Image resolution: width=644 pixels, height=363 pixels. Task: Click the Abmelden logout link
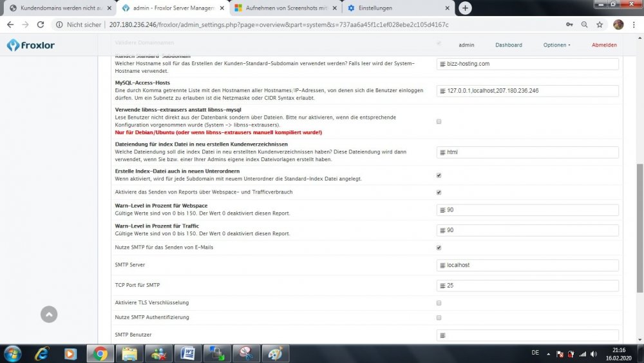tap(604, 45)
